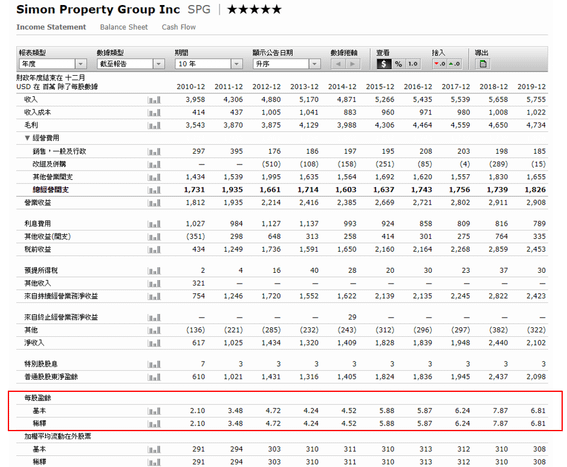The width and height of the screenshot is (567, 467).
Task: Open chart icon for 特別股股息 row
Action: pos(154,364)
